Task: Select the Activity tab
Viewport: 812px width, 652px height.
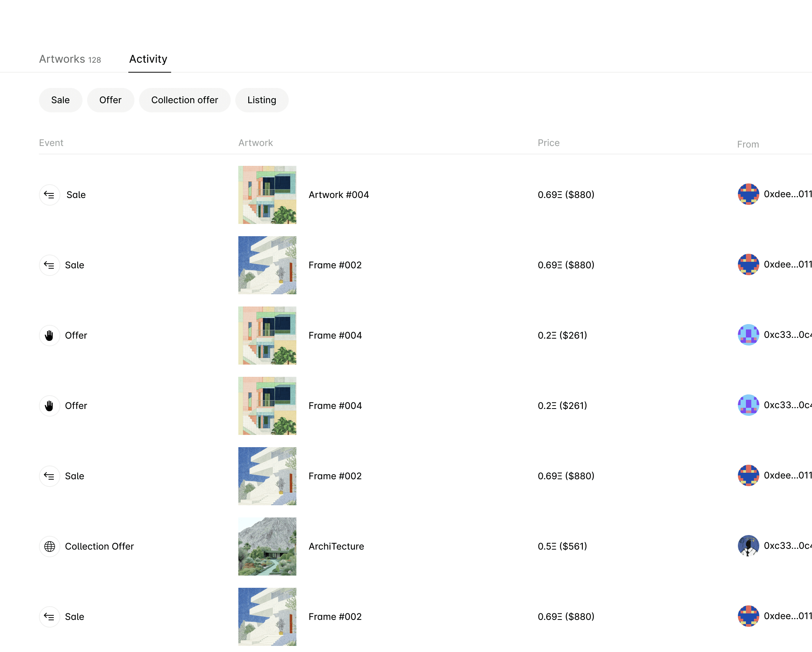Action: click(148, 59)
